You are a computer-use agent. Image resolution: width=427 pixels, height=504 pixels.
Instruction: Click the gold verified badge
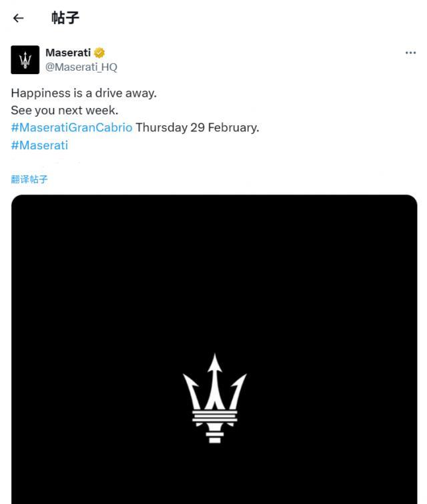tap(99, 53)
